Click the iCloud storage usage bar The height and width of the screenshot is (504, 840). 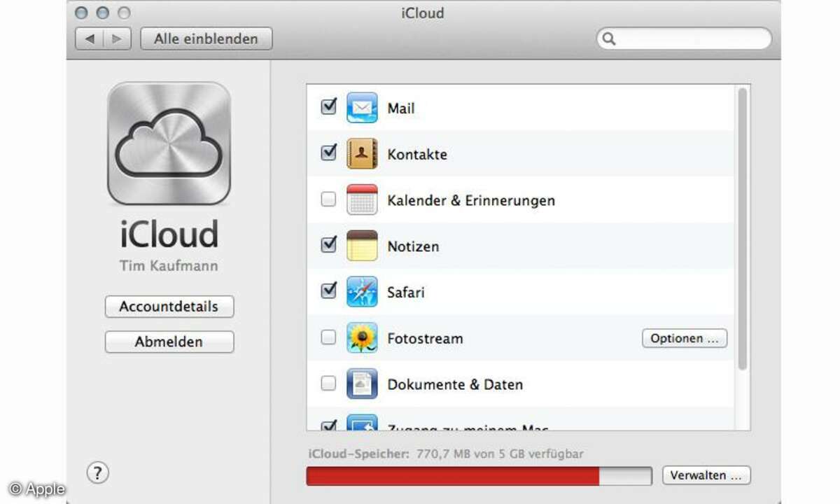pyautogui.click(x=479, y=476)
